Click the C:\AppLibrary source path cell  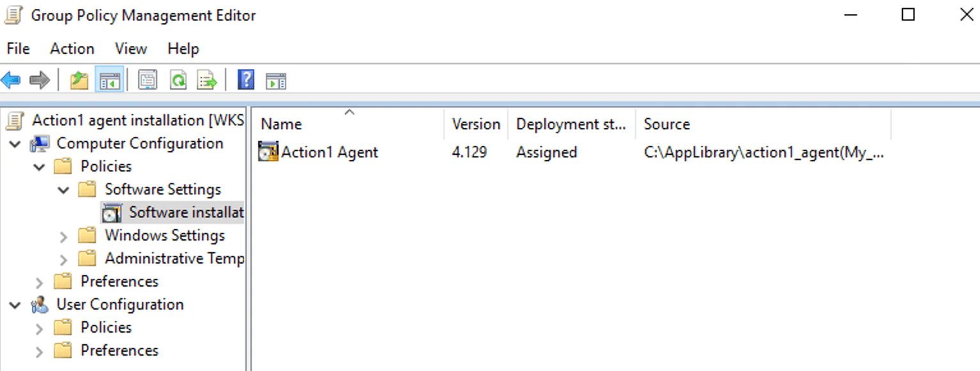point(764,152)
